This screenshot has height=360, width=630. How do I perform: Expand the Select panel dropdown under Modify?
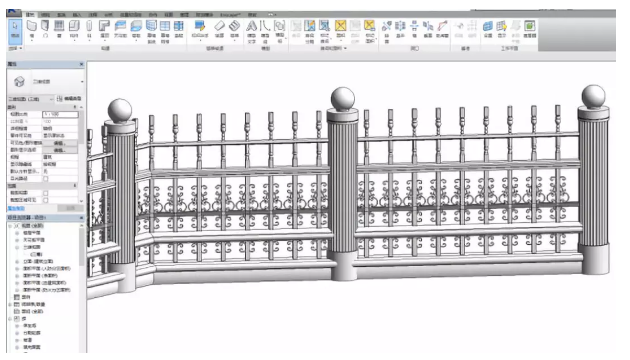(15, 48)
